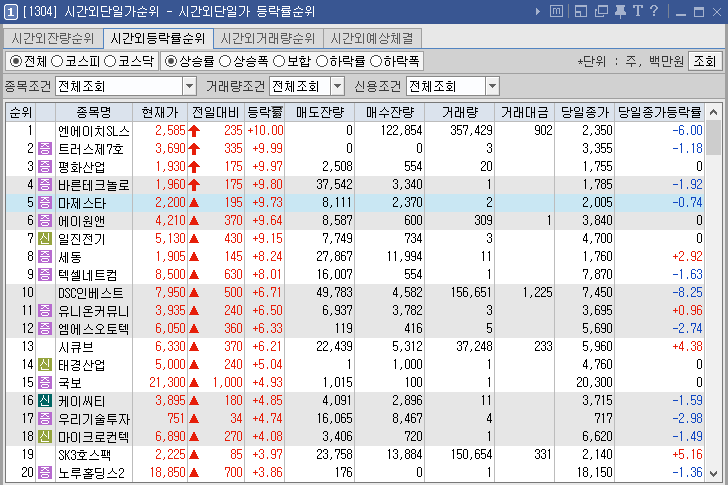Select stock name 엠에스오토텍
The height and width of the screenshot is (485, 728).
click(93, 329)
